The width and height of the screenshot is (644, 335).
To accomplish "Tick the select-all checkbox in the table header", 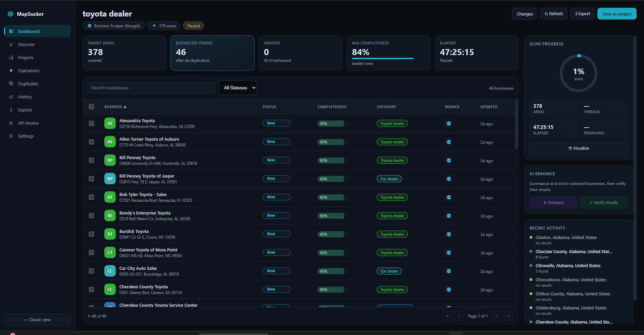I will point(91,107).
